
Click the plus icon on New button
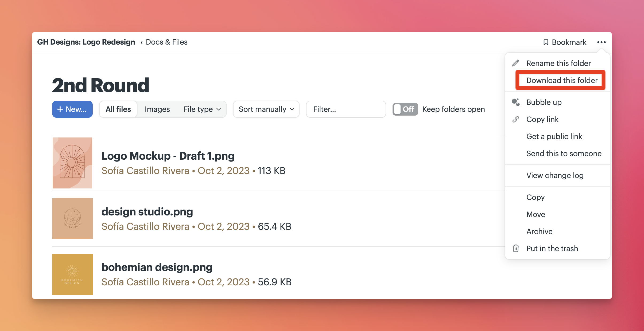pyautogui.click(x=60, y=109)
